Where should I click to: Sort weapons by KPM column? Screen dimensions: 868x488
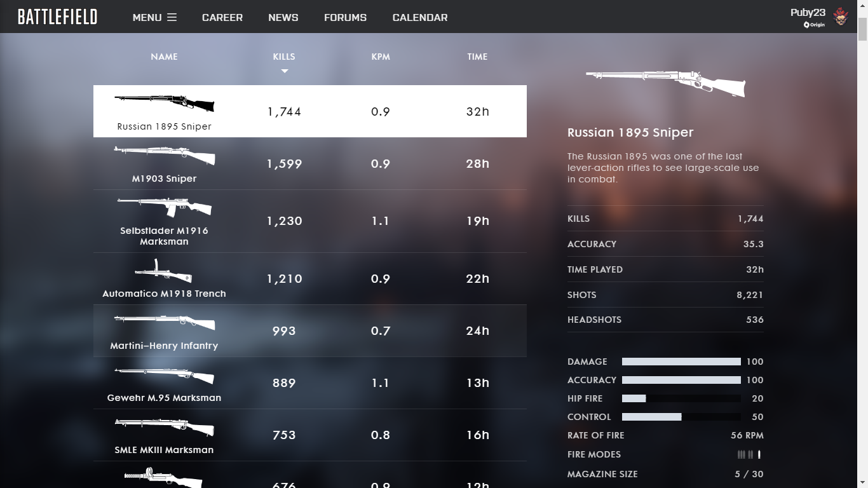pyautogui.click(x=381, y=57)
